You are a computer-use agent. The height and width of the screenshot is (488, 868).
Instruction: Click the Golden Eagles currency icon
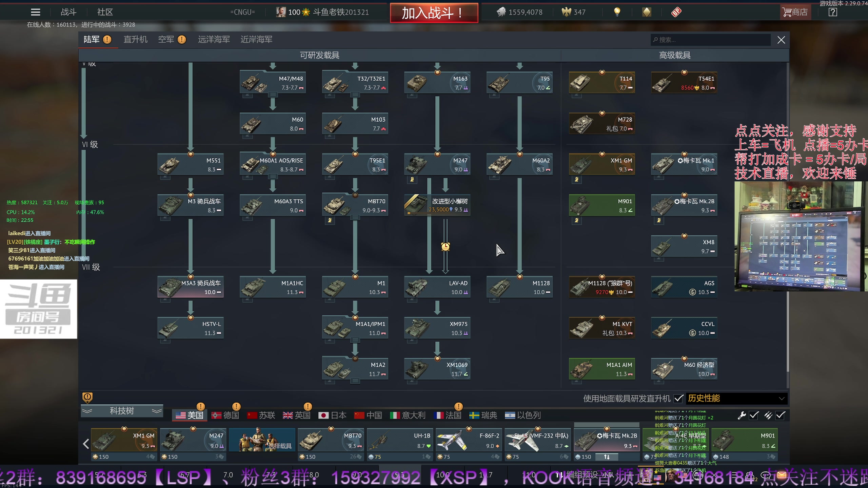pos(566,12)
